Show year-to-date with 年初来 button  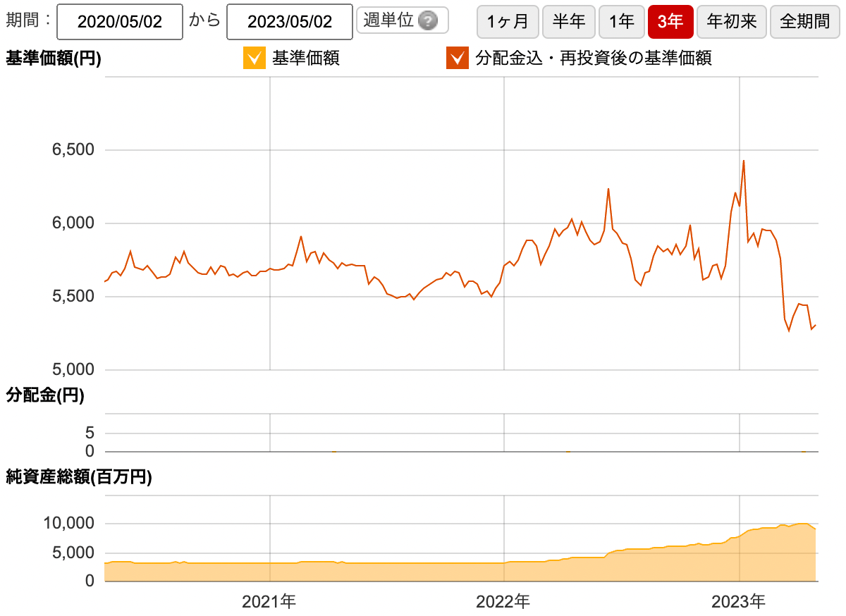731,21
